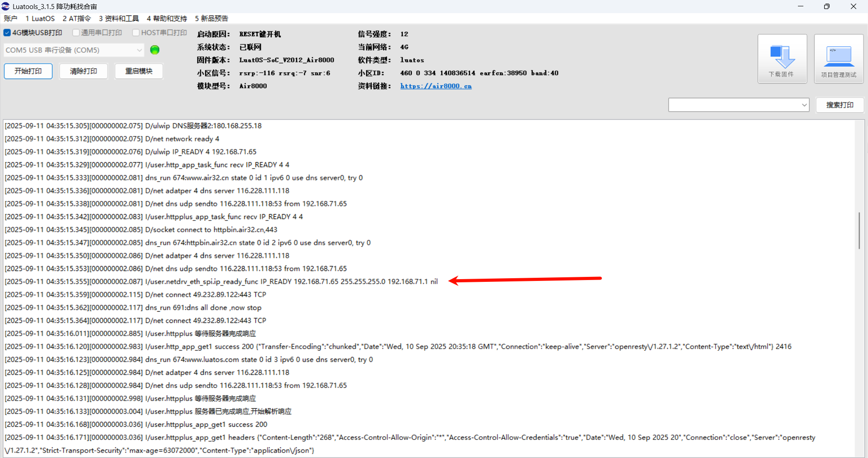Viewport: 868px width, 458px height.
Task: Click inside the search print text field
Action: coord(735,105)
